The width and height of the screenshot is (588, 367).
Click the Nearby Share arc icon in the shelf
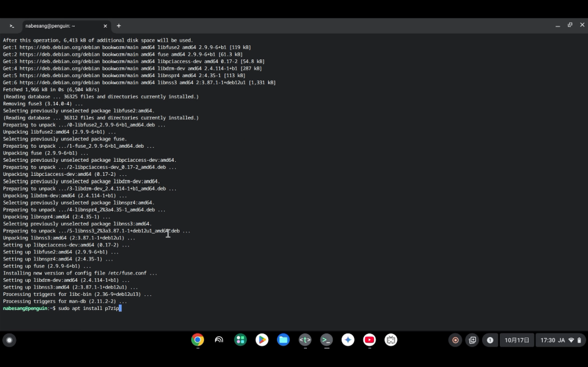tap(219, 340)
